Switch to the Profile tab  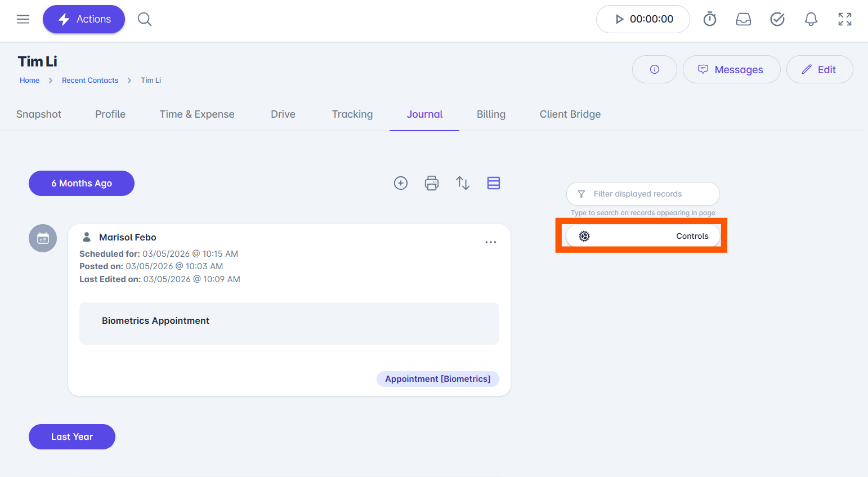[x=110, y=114]
